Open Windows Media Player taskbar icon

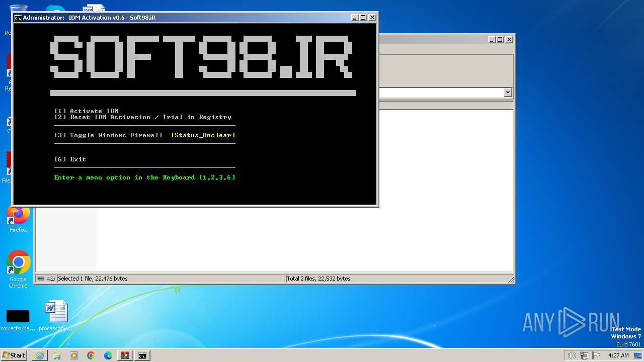[74, 355]
